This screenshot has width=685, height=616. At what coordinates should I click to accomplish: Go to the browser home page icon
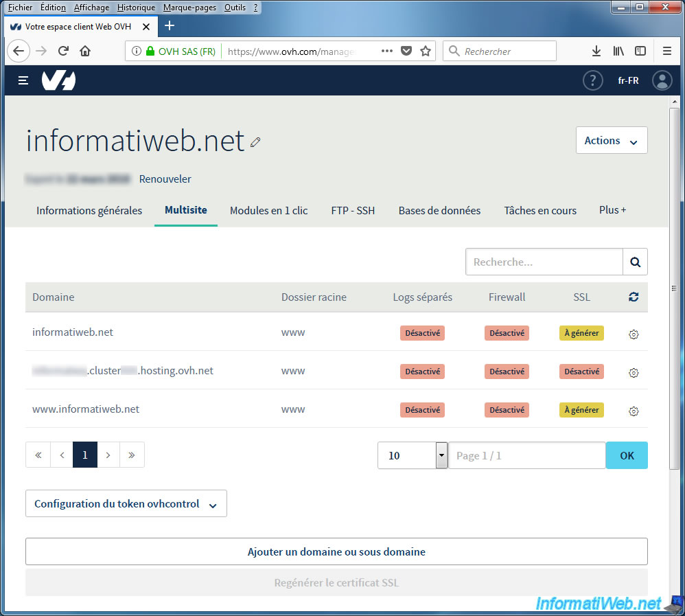[85, 51]
